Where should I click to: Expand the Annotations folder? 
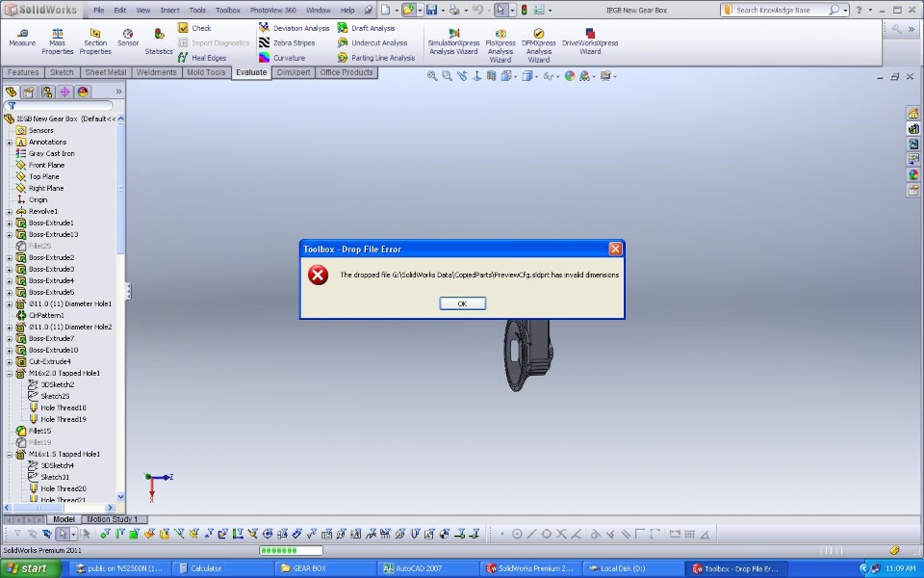click(x=10, y=143)
